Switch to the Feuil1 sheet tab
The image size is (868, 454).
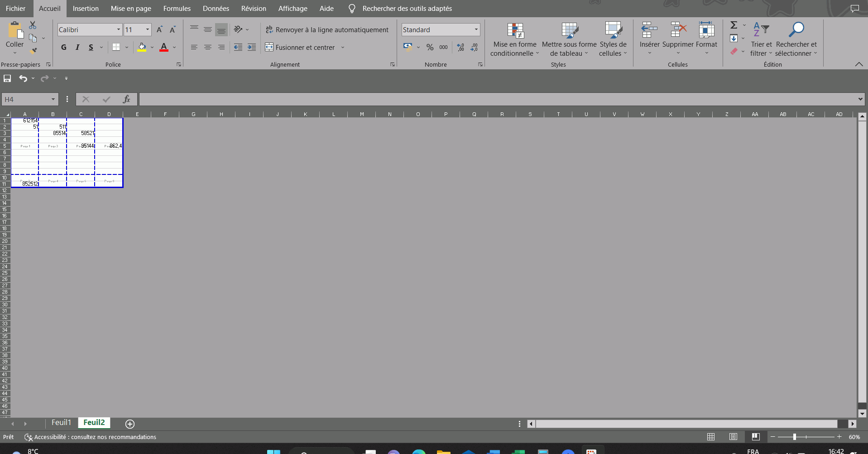click(x=61, y=423)
